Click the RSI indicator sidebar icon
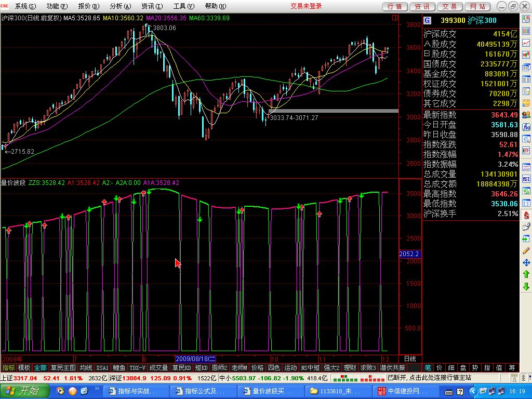Image resolution: width=532 pixels, height=399 pixels. (526, 179)
